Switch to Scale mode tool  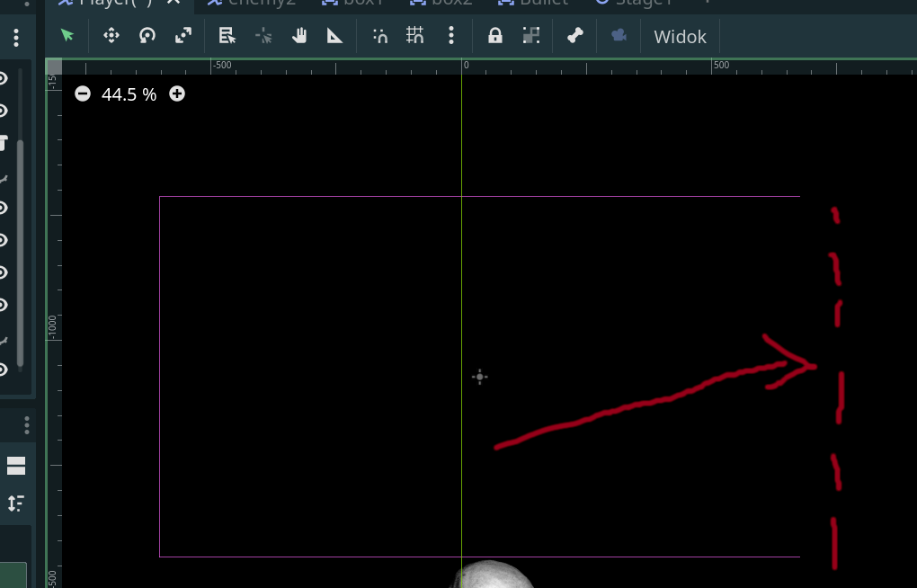click(183, 36)
